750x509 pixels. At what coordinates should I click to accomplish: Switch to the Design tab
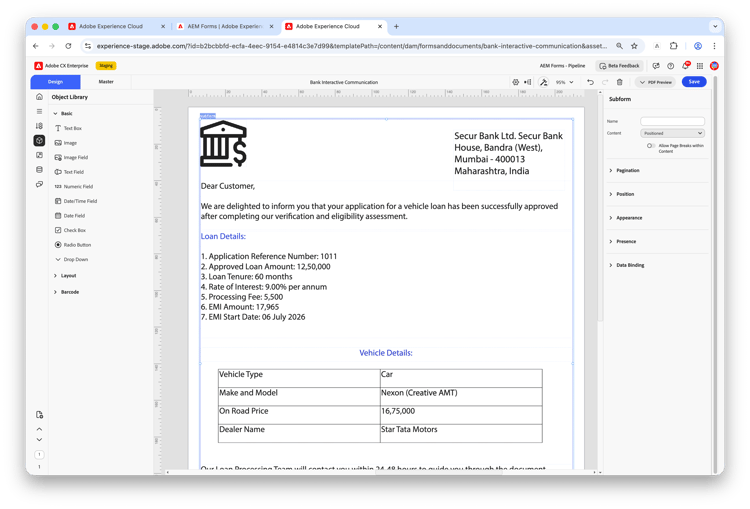pyautogui.click(x=55, y=82)
